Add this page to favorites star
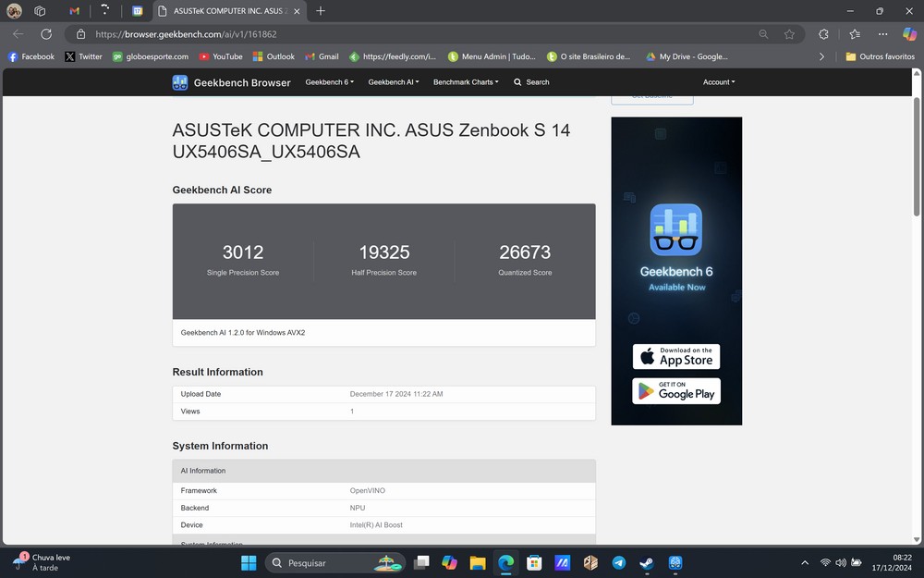This screenshot has width=924, height=578. click(789, 34)
